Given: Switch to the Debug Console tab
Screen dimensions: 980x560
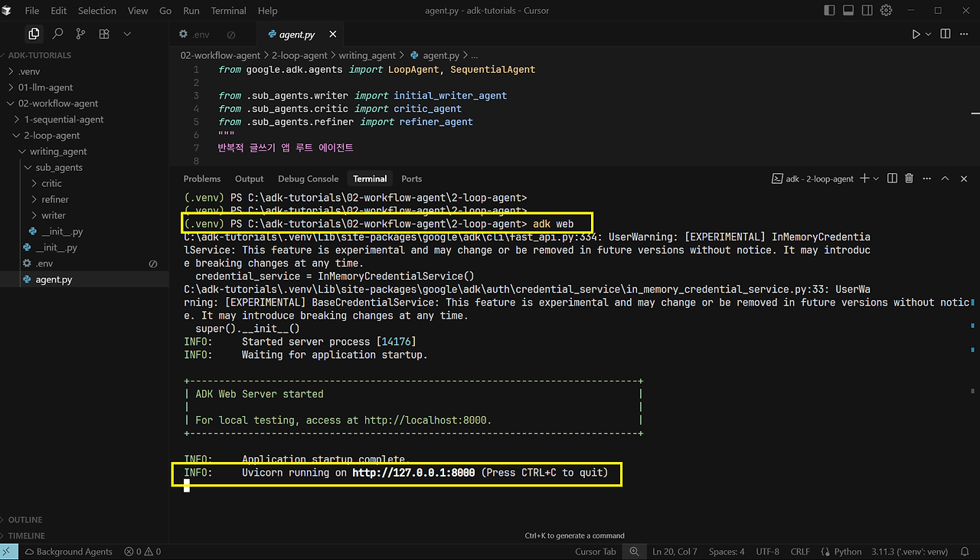Looking at the screenshot, I should (308, 178).
